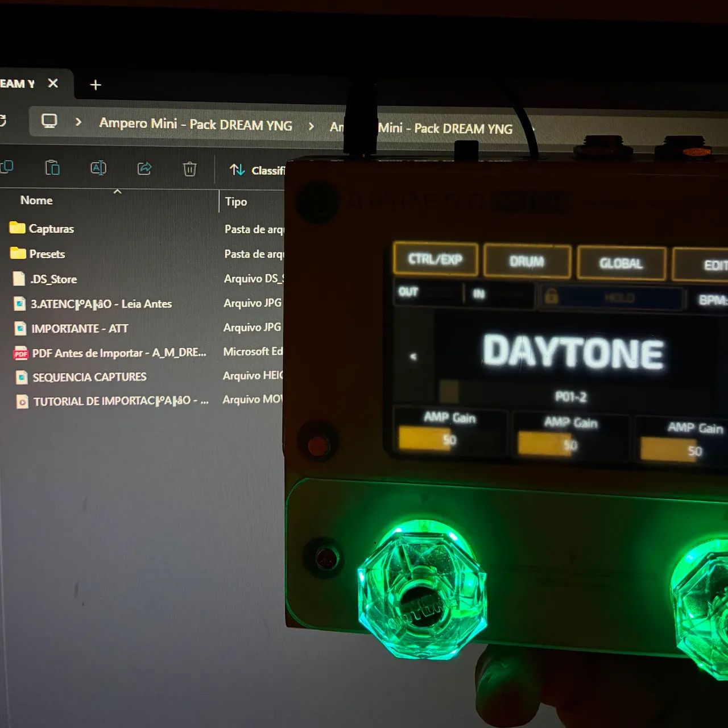This screenshot has height=728, width=728.
Task: Tap the previous-patch arrow beside DAYTONE
Action: [413, 357]
